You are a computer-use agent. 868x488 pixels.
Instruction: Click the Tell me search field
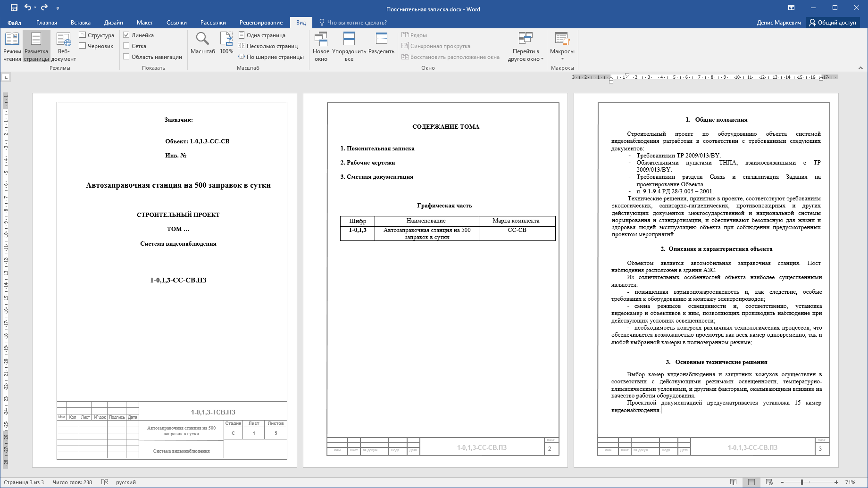pos(357,22)
